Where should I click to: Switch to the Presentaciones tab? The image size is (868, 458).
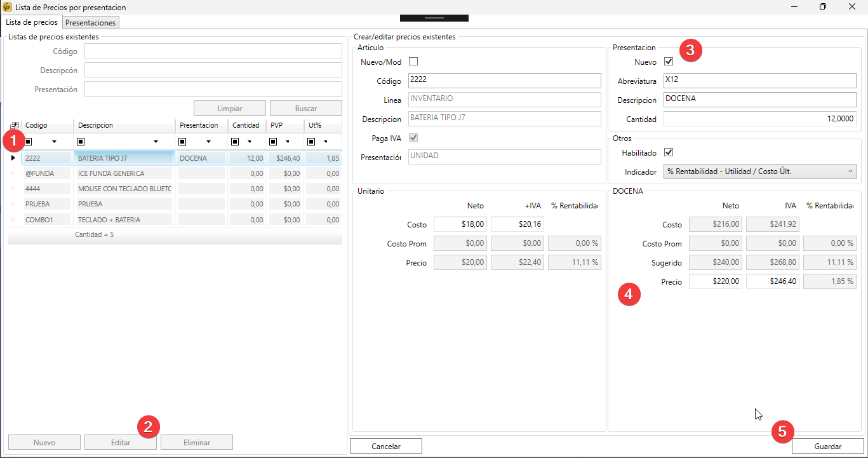tap(91, 23)
